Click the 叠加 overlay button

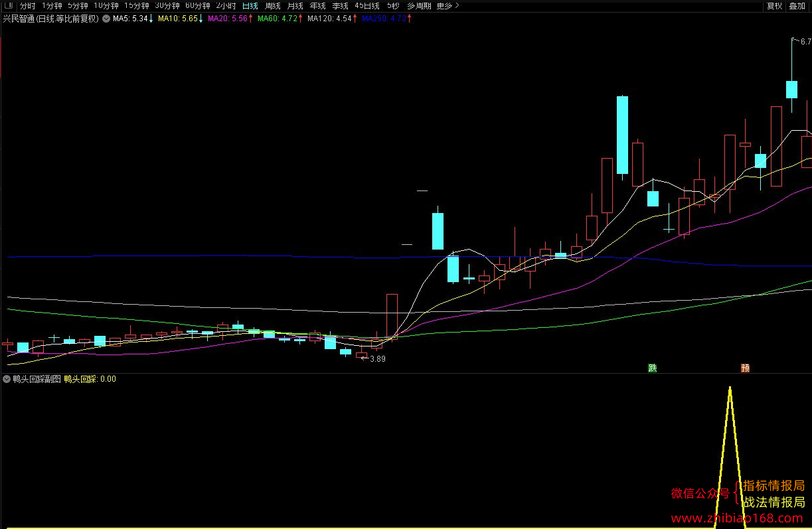[x=797, y=6]
